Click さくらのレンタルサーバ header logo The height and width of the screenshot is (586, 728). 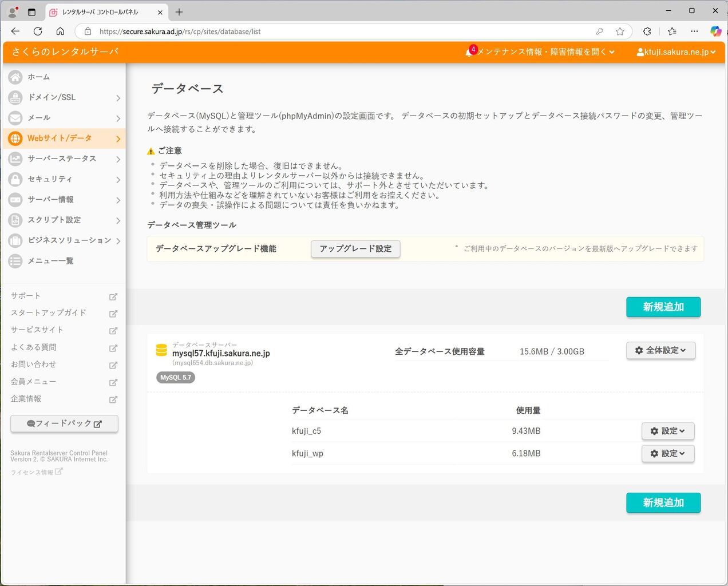(65, 52)
